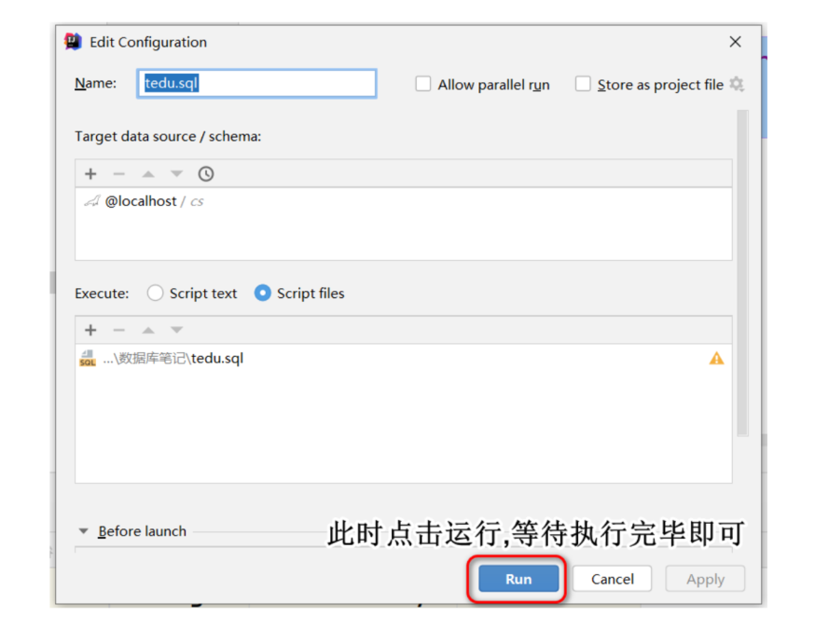The image size is (815, 644).
Task: Click the dialog vertical scrollbar
Action: tap(742, 273)
